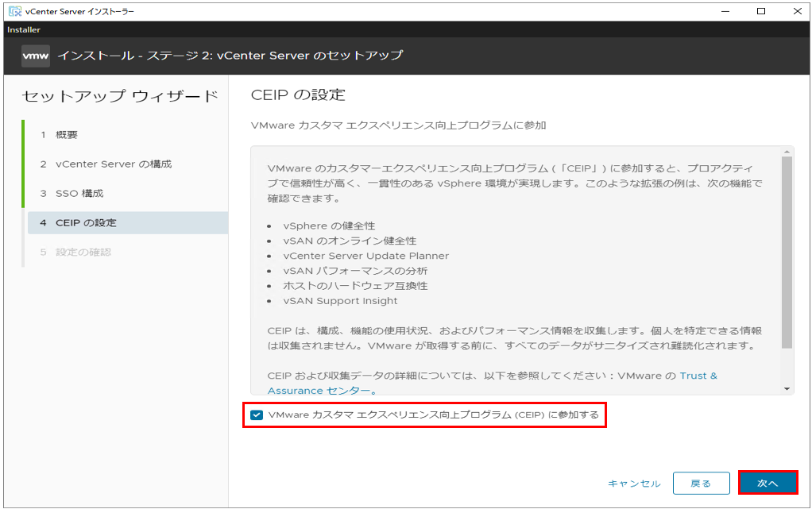Image resolution: width=812 pixels, height=509 pixels.
Task: Minimize the vCenter Server installer window
Action: (x=725, y=11)
